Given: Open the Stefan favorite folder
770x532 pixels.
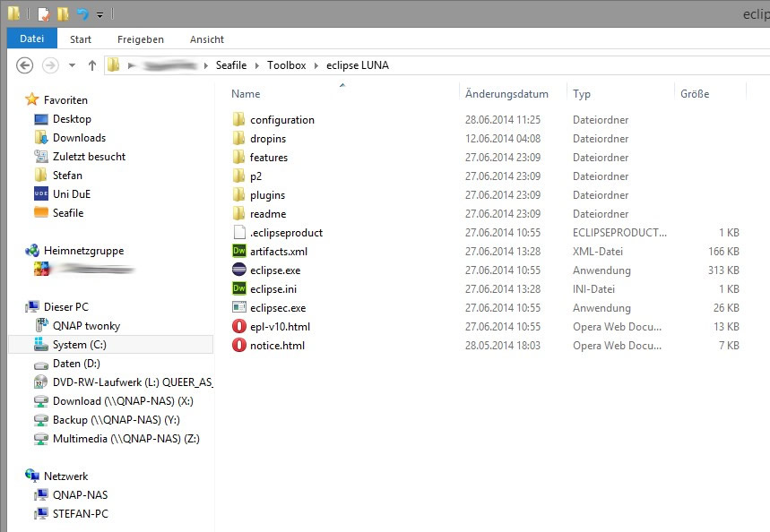Looking at the screenshot, I should pos(67,176).
